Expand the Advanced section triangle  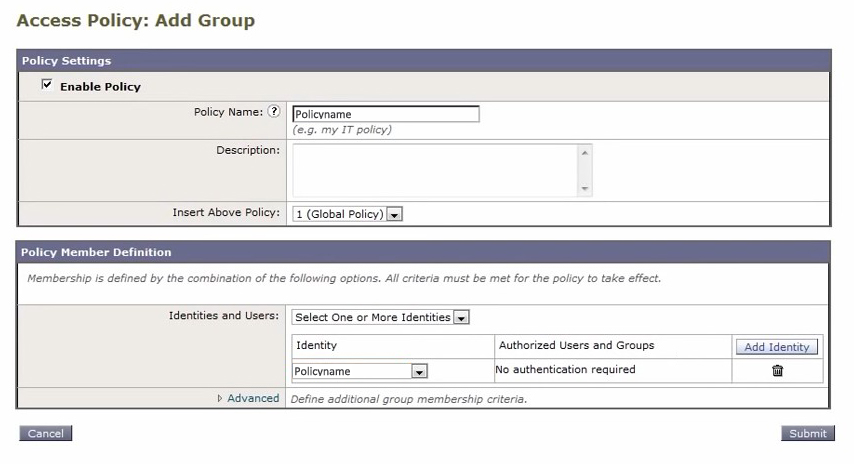pos(220,398)
